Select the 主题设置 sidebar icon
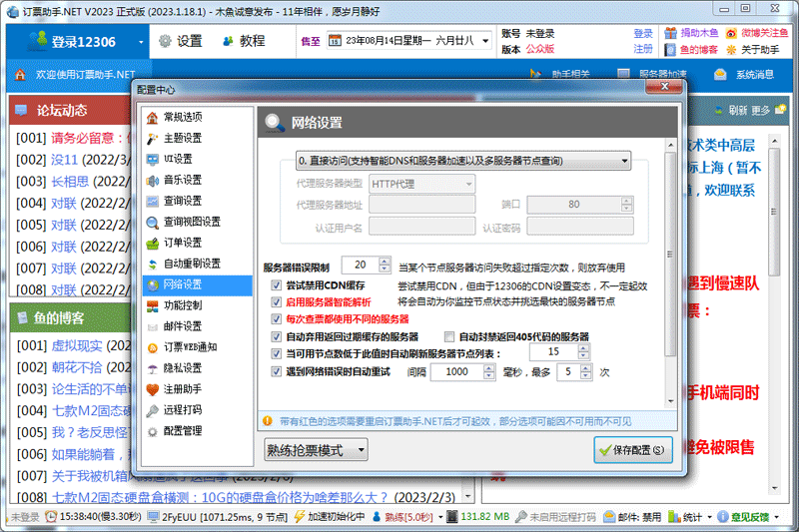The width and height of the screenshot is (799, 532). (153, 139)
